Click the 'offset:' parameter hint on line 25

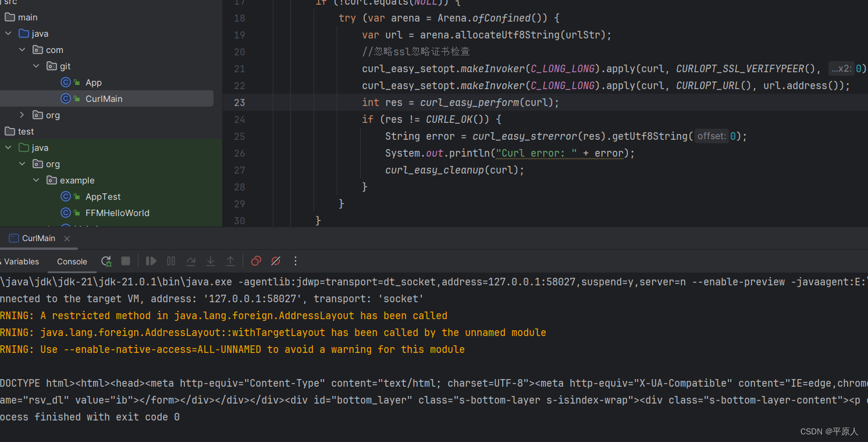(x=712, y=136)
